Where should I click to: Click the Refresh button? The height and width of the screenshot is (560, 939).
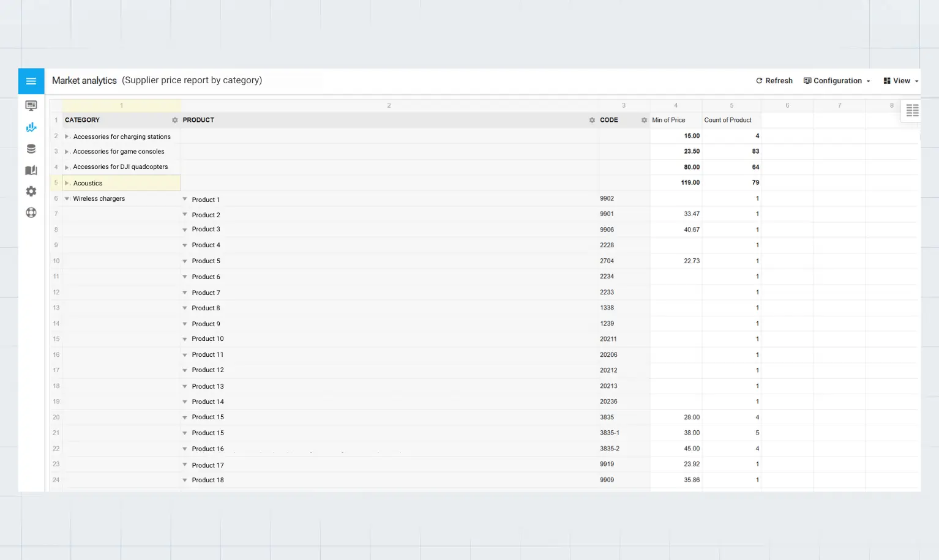[x=774, y=81]
